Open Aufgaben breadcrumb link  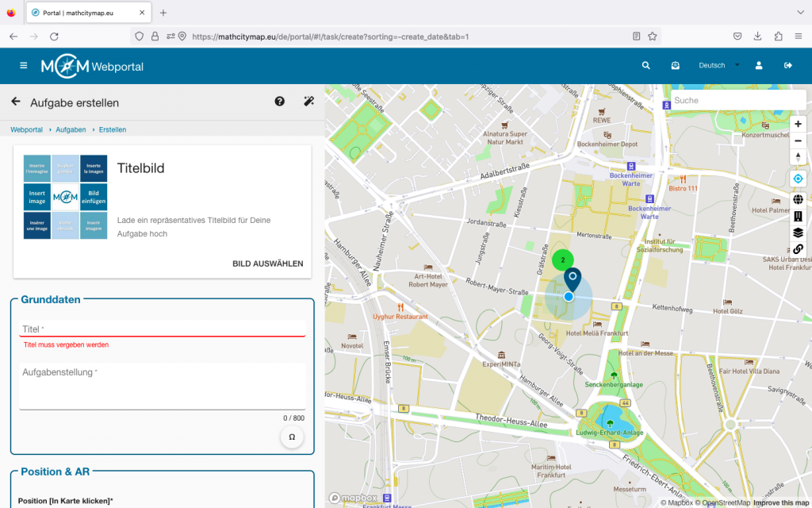pos(71,129)
